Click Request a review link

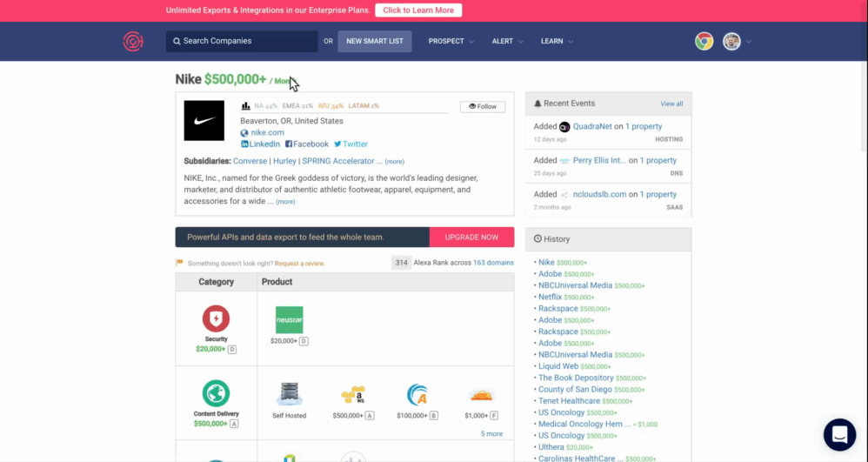click(x=299, y=264)
